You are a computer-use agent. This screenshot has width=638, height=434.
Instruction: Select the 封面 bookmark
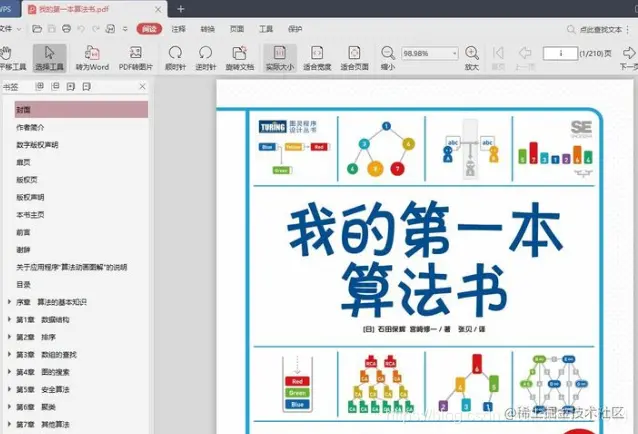click(81, 110)
